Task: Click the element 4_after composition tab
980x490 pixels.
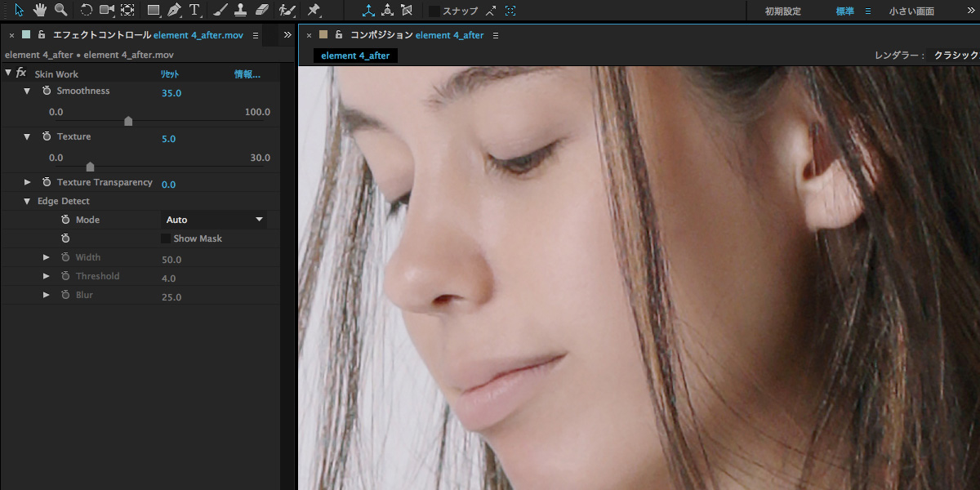Action: [x=355, y=56]
